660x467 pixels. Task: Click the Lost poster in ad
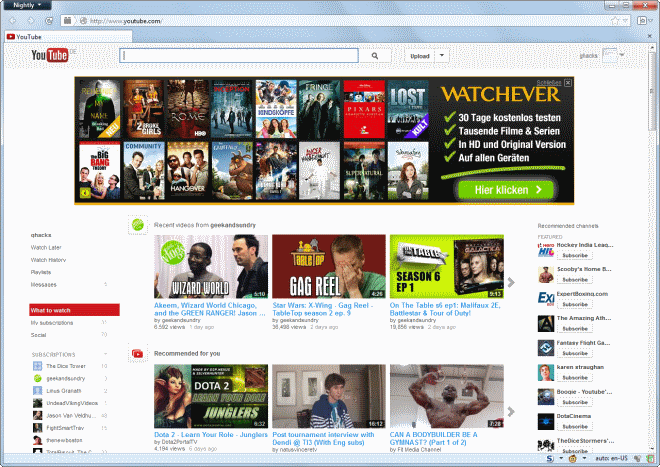(x=408, y=109)
